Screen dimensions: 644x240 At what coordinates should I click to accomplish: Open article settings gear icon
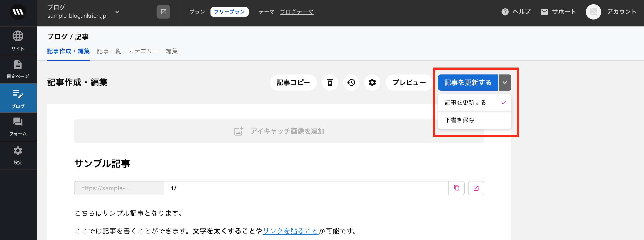coord(372,83)
